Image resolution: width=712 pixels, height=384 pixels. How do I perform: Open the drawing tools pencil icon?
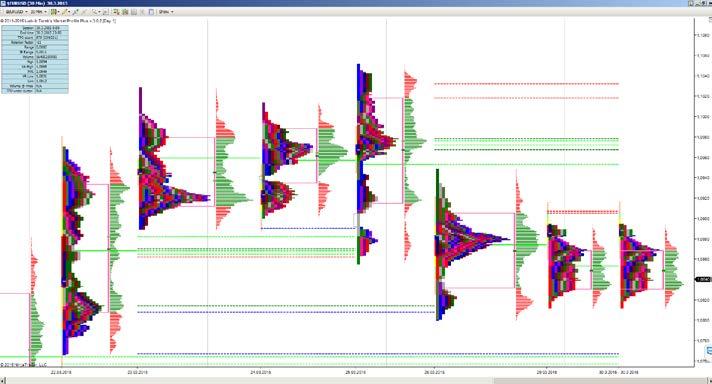[64, 12]
